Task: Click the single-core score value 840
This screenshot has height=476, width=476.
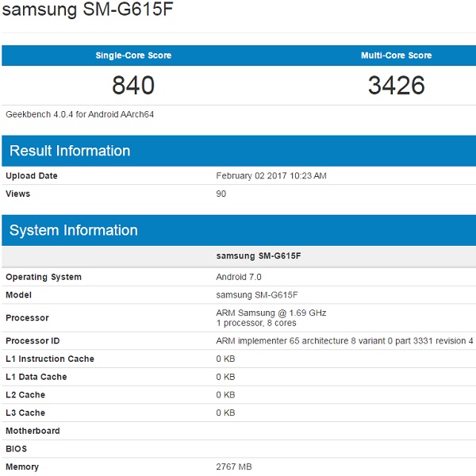Action: coord(133,86)
